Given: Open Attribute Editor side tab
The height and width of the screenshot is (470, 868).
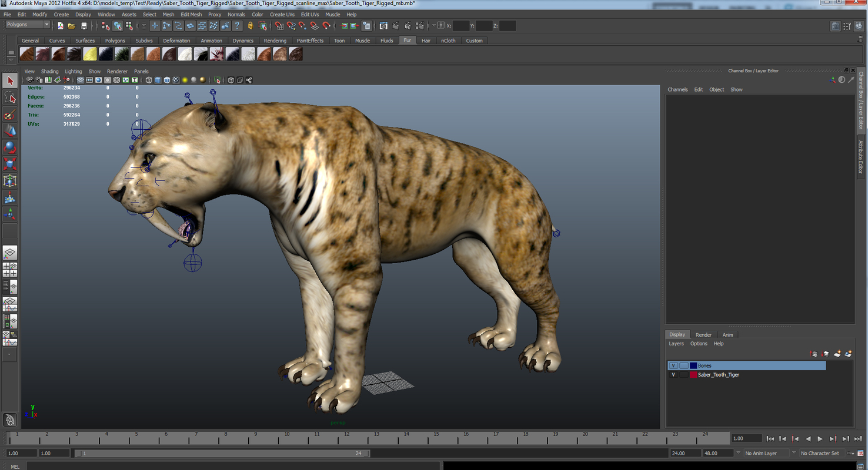Looking at the screenshot, I should [x=860, y=157].
